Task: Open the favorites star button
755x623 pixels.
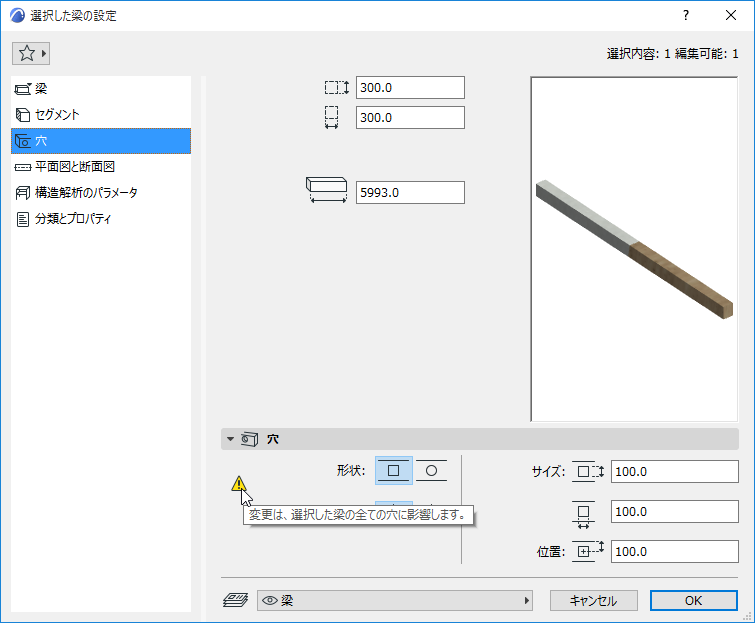Action: click(31, 53)
